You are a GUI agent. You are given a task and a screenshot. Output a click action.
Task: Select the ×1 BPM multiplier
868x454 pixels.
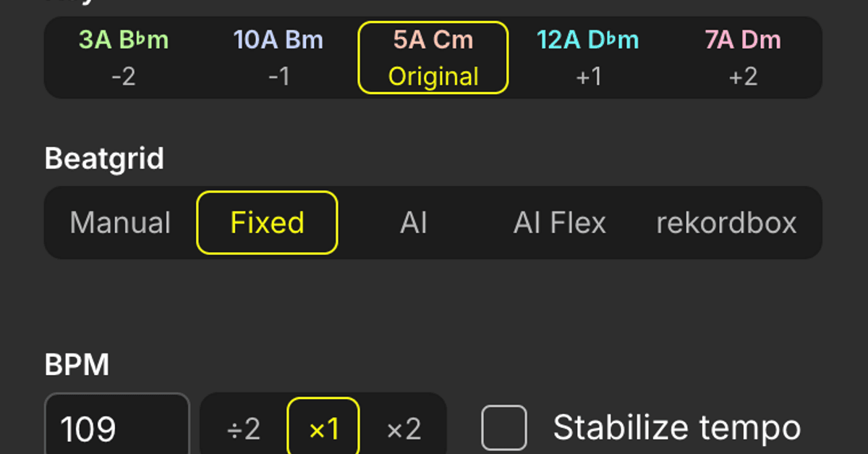[x=323, y=429]
